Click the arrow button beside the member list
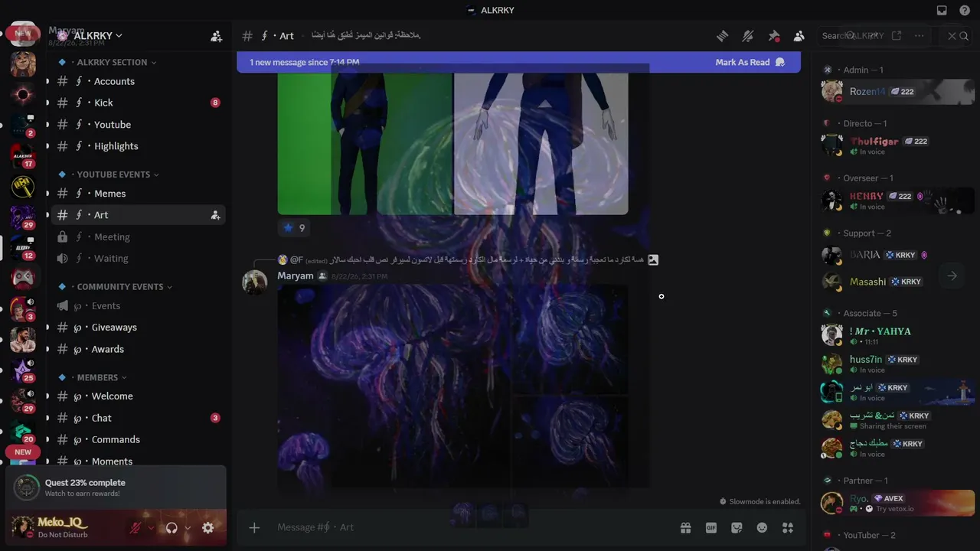The width and height of the screenshot is (980, 551). (x=952, y=275)
